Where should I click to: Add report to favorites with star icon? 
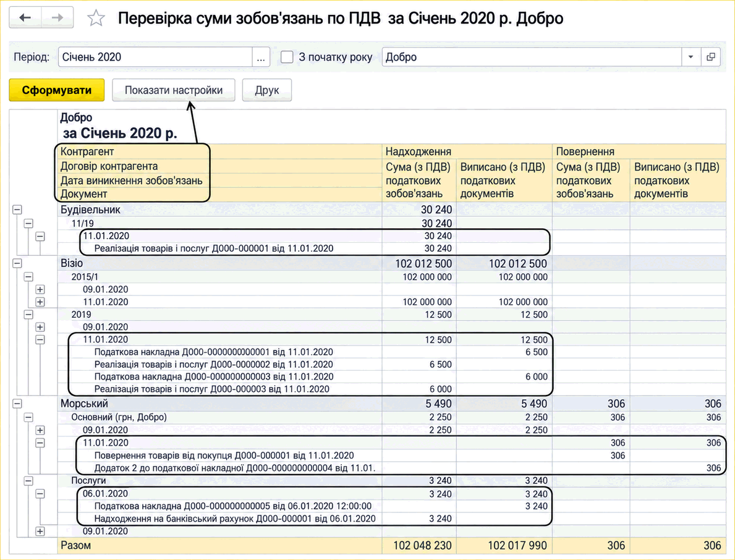pyautogui.click(x=96, y=19)
